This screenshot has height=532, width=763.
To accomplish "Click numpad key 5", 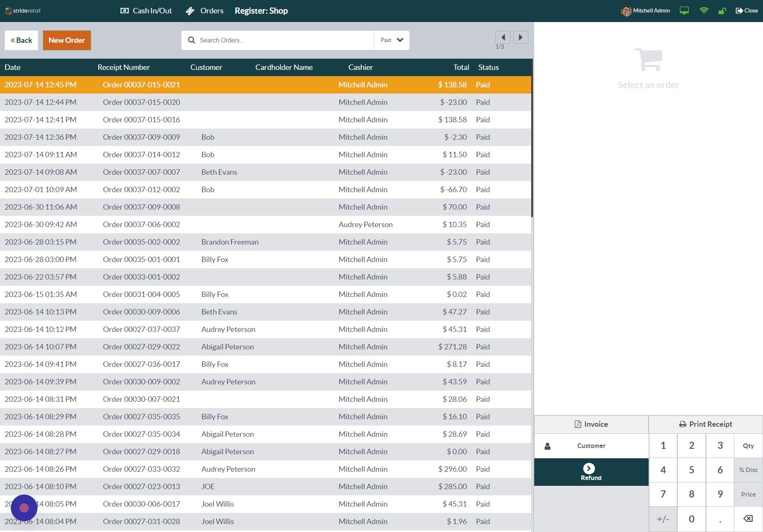I will point(691,470).
